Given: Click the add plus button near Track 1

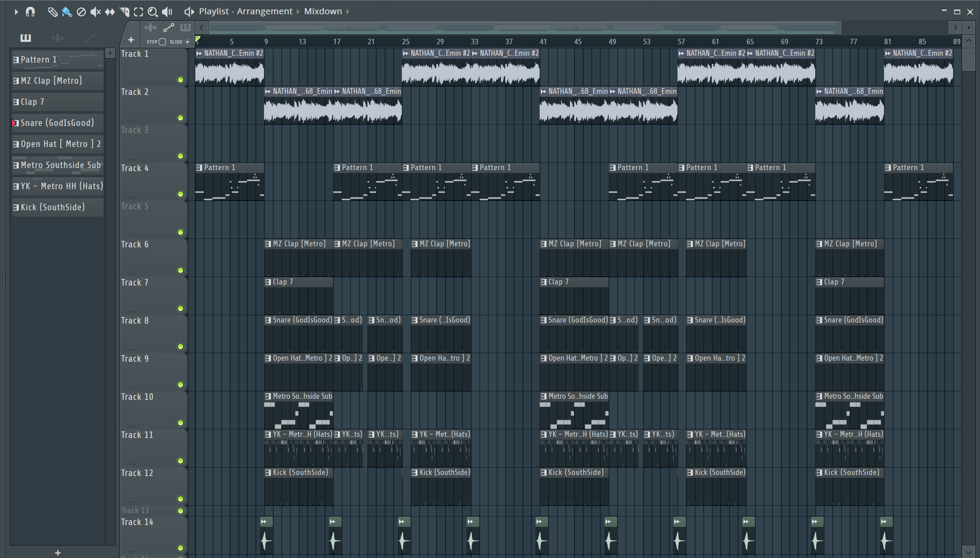Looking at the screenshot, I should click(131, 40).
